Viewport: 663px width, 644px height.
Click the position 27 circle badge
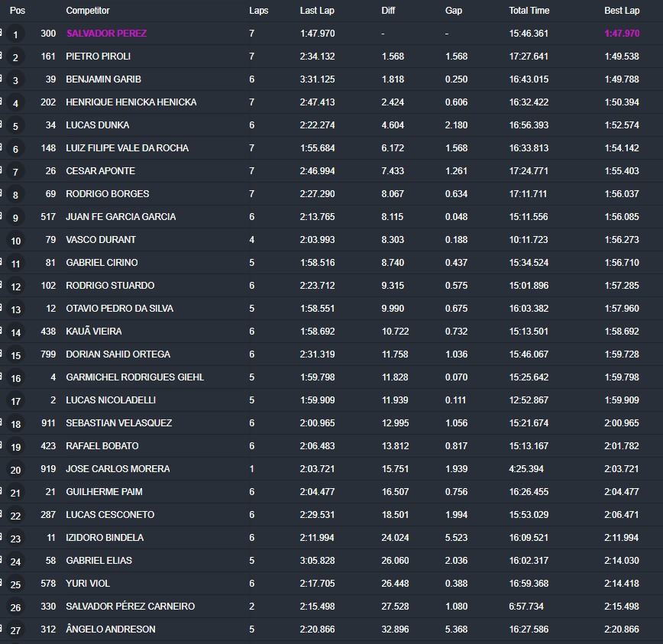16,630
